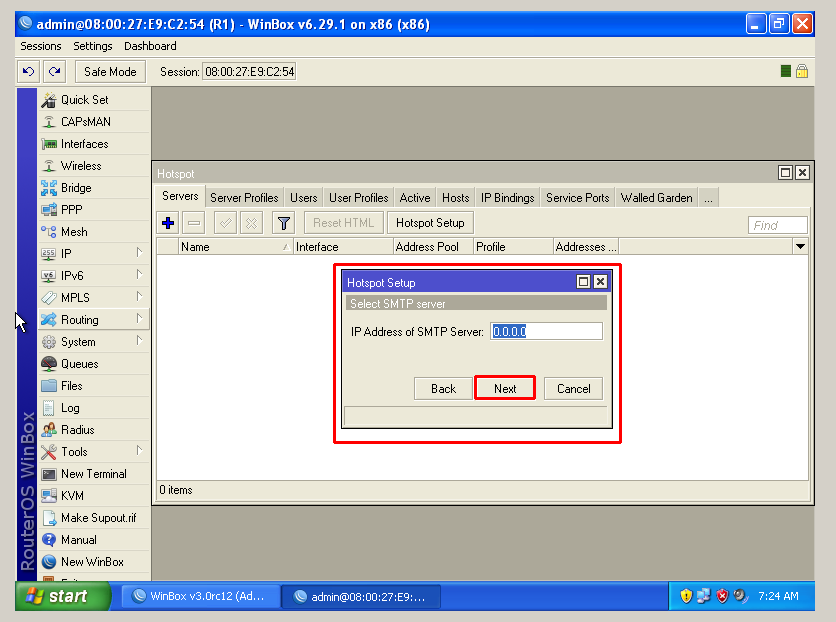This screenshot has height=622, width=836.
Task: Switch to the IP Bindings tab
Action: [508, 198]
